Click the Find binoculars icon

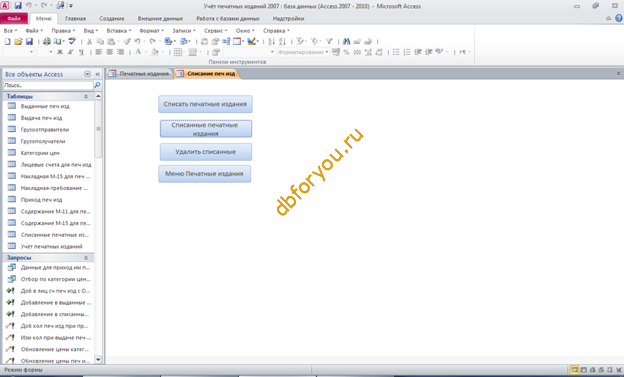point(346,41)
